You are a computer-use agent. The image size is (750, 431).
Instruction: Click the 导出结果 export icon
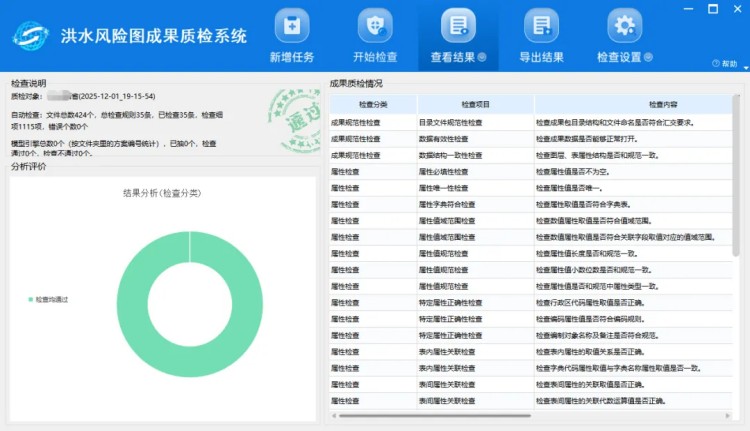pos(541,25)
